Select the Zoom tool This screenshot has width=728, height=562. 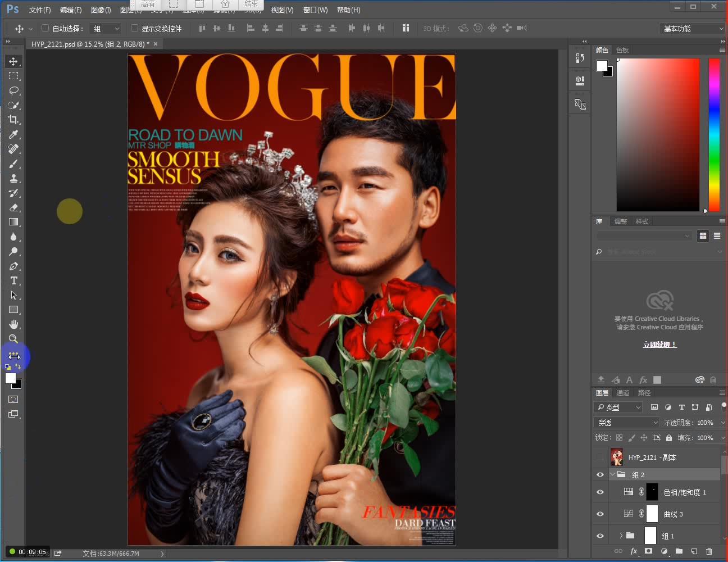click(13, 339)
